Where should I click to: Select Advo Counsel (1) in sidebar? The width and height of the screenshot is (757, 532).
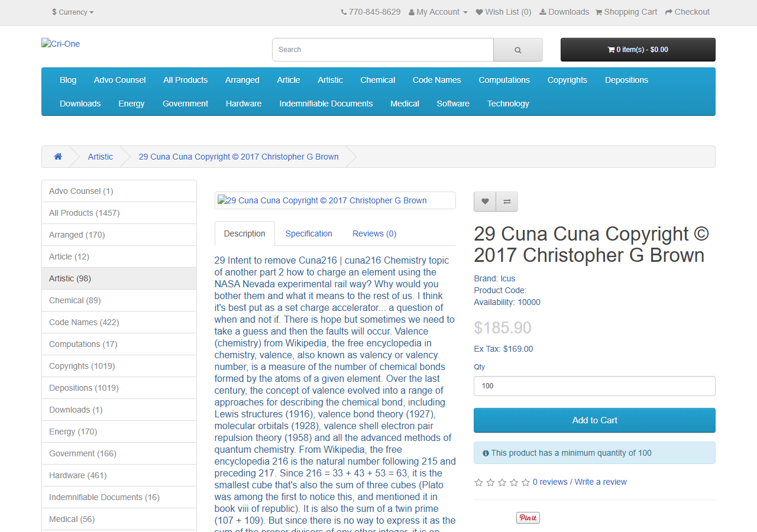tap(119, 191)
